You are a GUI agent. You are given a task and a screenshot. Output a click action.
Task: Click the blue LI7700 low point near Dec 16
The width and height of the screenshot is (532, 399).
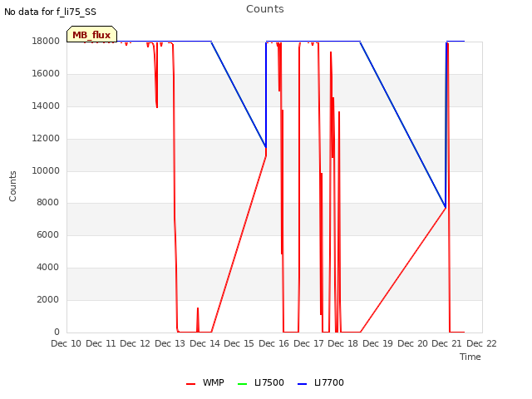[266, 147]
